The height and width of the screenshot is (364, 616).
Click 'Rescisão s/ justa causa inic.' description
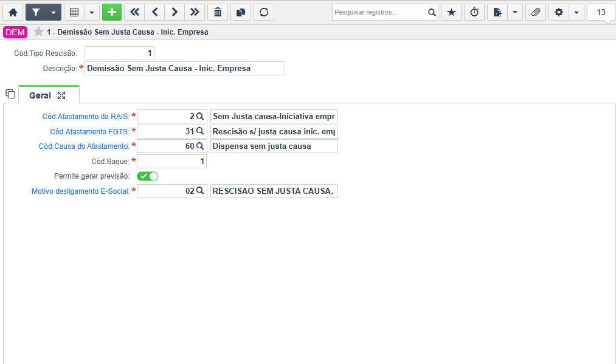tap(274, 131)
